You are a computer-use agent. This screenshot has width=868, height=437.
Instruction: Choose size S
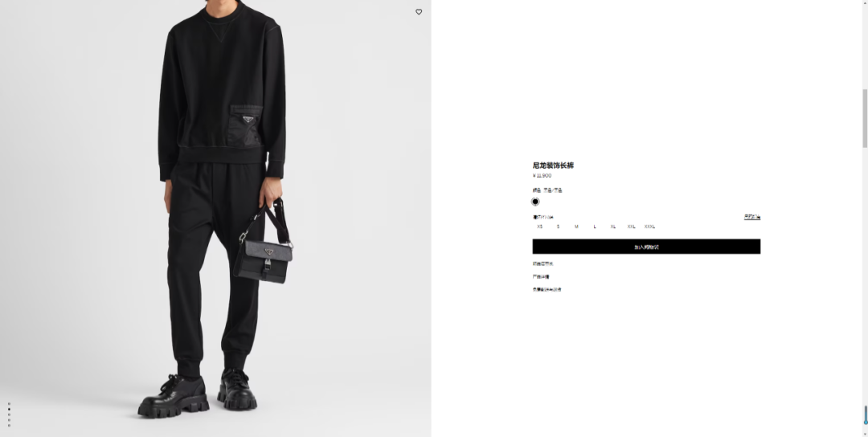coord(558,227)
